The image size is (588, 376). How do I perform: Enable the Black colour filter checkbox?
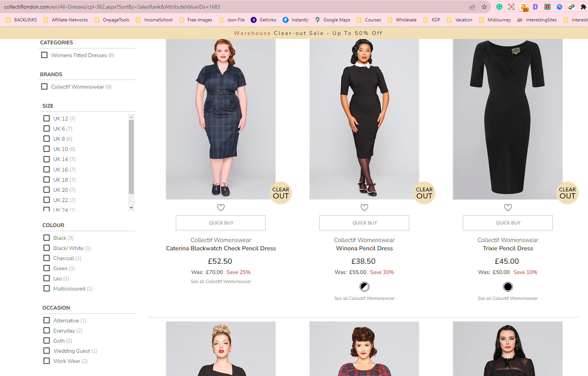coord(47,238)
